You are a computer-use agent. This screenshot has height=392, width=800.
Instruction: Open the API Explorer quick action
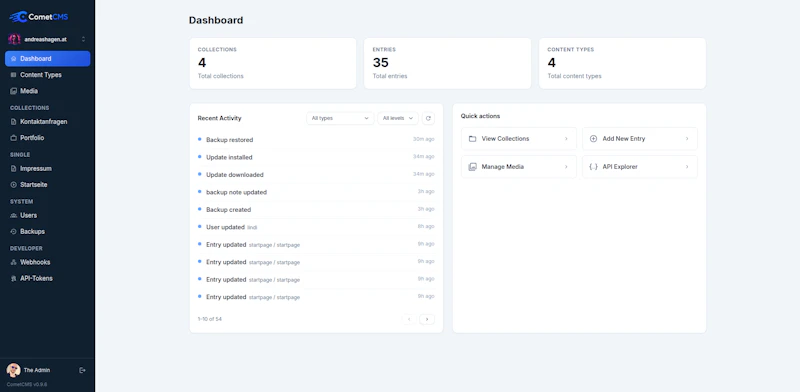[640, 167]
